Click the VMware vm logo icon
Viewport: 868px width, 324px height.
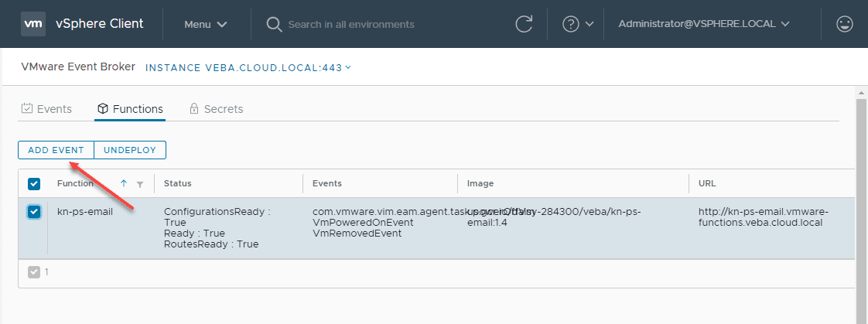(x=32, y=24)
